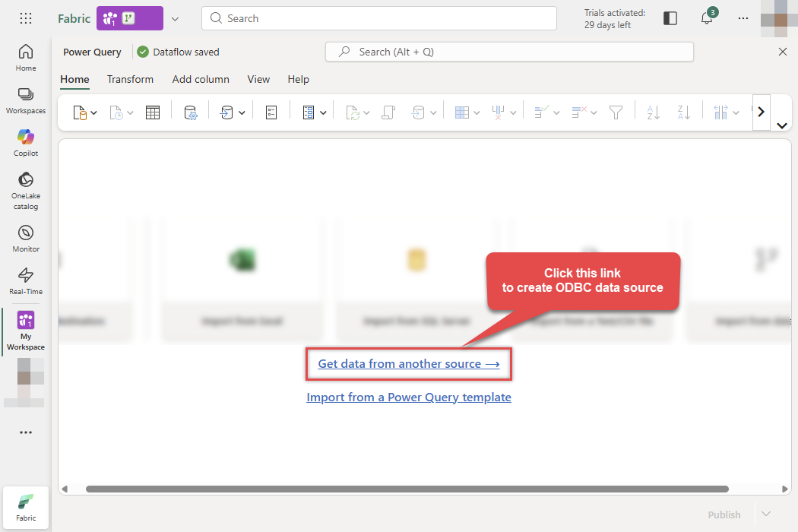
Task: Open the Add column ribbon tab
Action: [x=201, y=79]
